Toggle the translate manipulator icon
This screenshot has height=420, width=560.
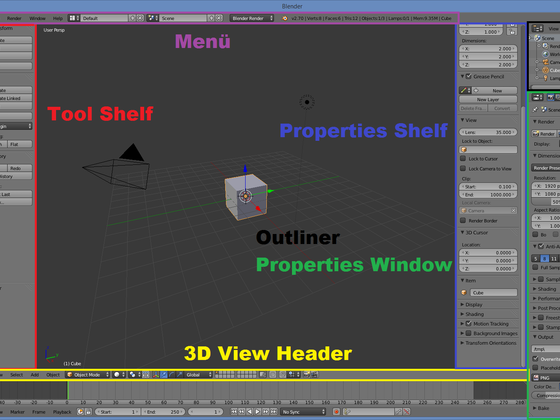coord(164,375)
